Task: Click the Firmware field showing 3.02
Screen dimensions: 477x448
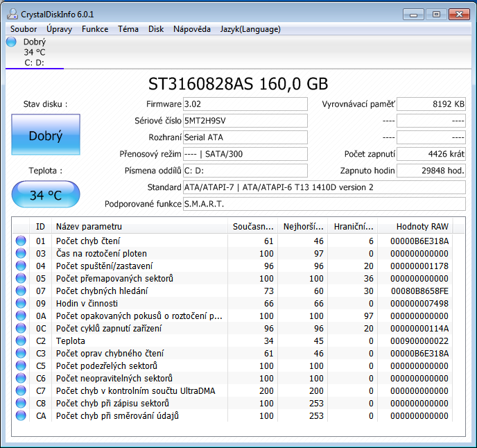Action: pyautogui.click(x=245, y=104)
